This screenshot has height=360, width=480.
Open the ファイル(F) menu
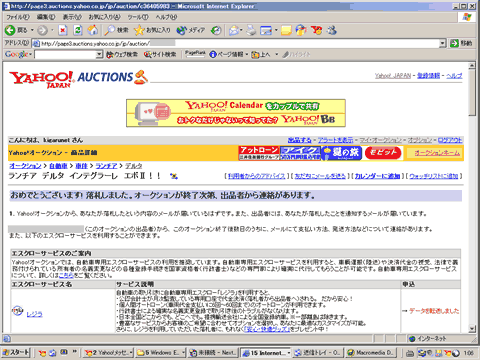click(x=18, y=17)
